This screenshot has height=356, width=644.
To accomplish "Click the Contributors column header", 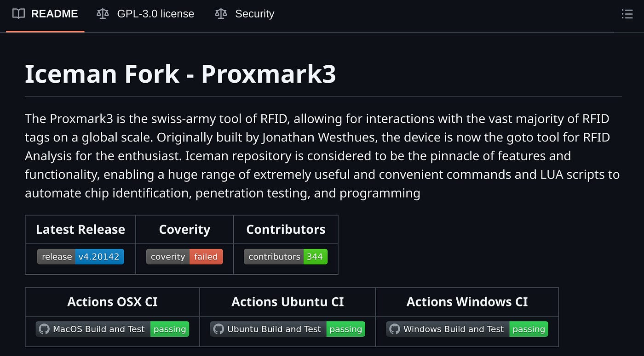I will coord(286,229).
